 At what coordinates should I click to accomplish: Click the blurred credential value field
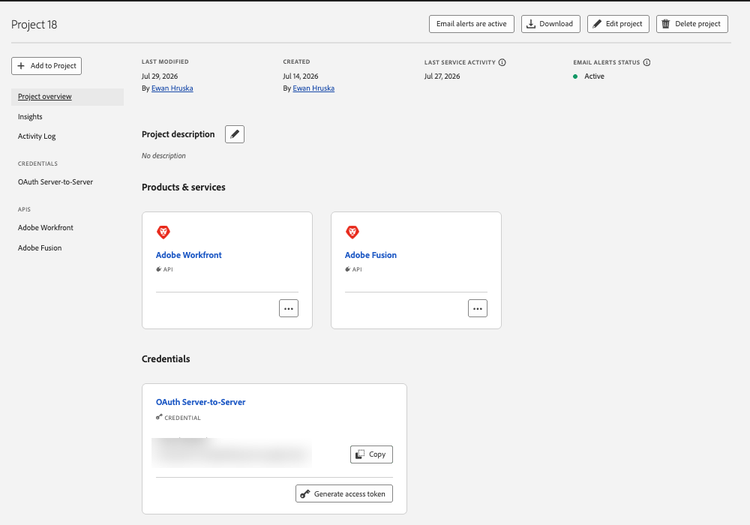(232, 452)
